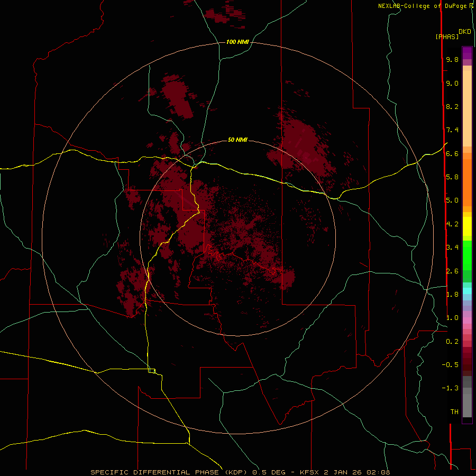Click the DKD label above the color scale
The image size is (476, 476).
[x=465, y=32]
